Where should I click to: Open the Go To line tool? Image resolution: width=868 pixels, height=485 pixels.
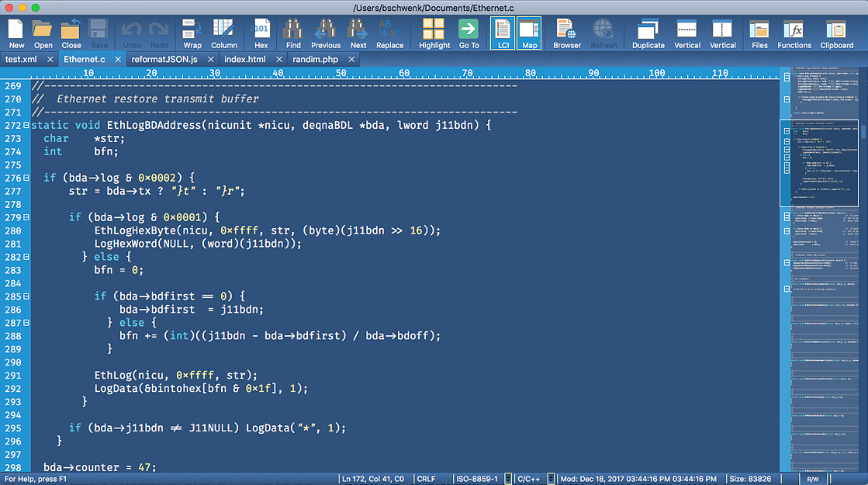click(x=469, y=33)
